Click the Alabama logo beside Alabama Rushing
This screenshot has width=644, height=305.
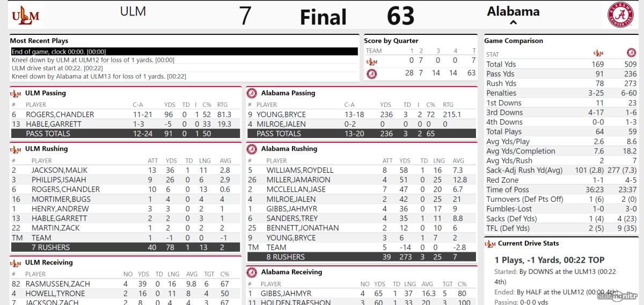(x=251, y=149)
